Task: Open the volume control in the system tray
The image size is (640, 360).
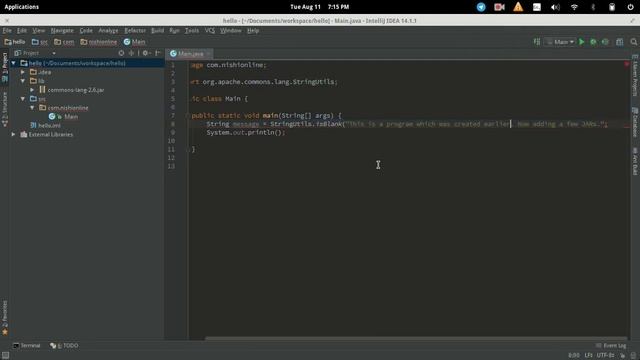Action: (555, 7)
